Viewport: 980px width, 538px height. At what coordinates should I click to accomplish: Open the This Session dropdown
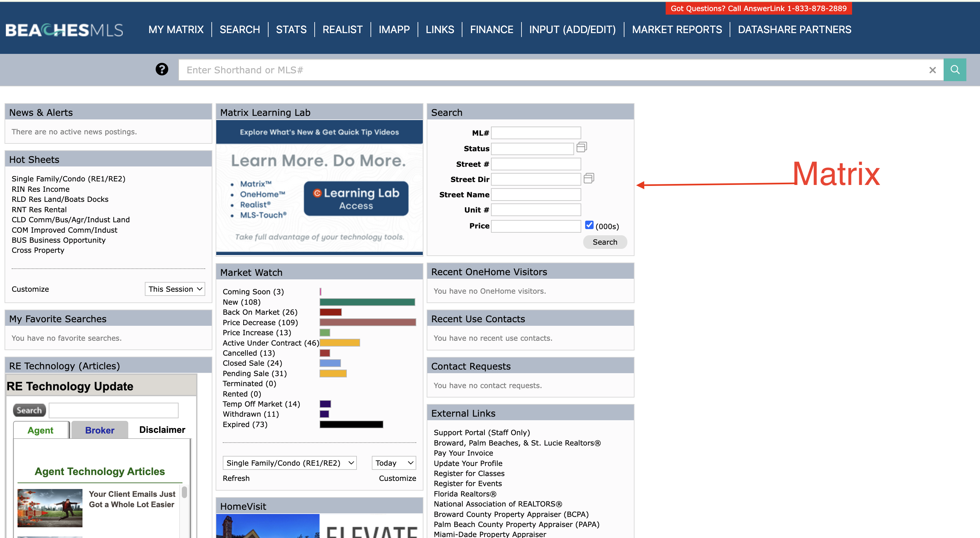(x=175, y=289)
